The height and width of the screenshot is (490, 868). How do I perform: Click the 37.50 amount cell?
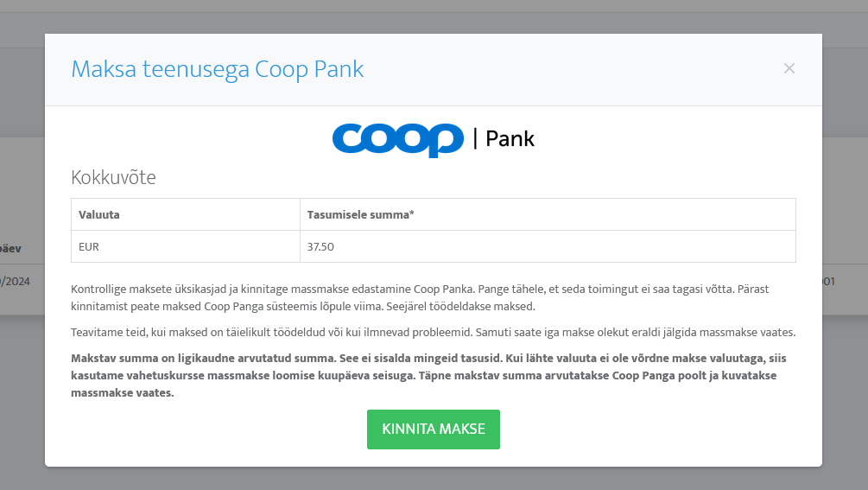(548, 246)
